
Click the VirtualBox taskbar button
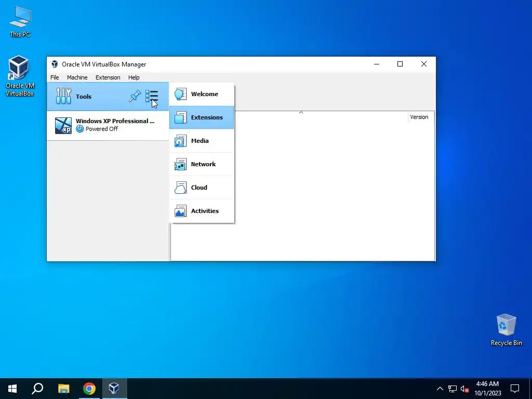[114, 389]
